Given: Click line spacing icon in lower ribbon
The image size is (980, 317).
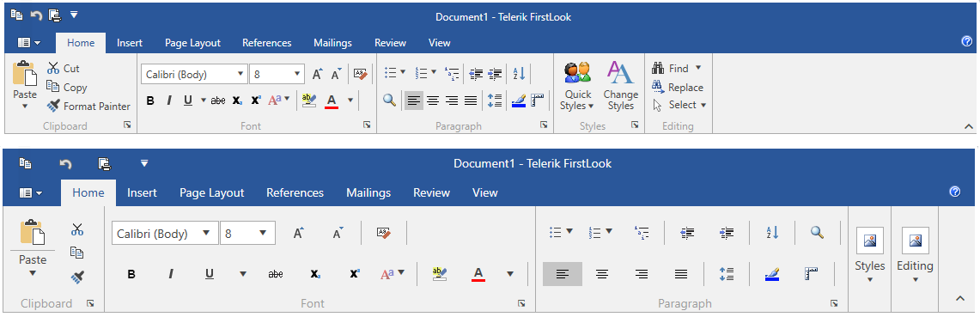Looking at the screenshot, I should tap(727, 273).
